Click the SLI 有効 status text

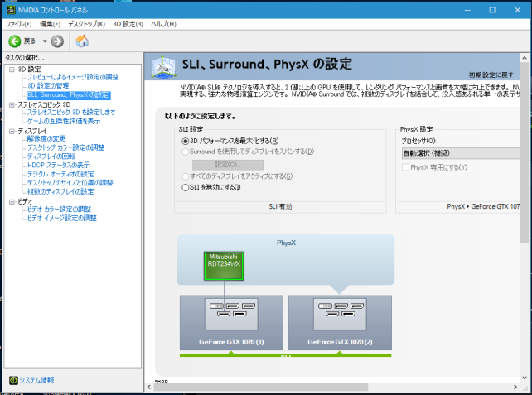pos(280,206)
